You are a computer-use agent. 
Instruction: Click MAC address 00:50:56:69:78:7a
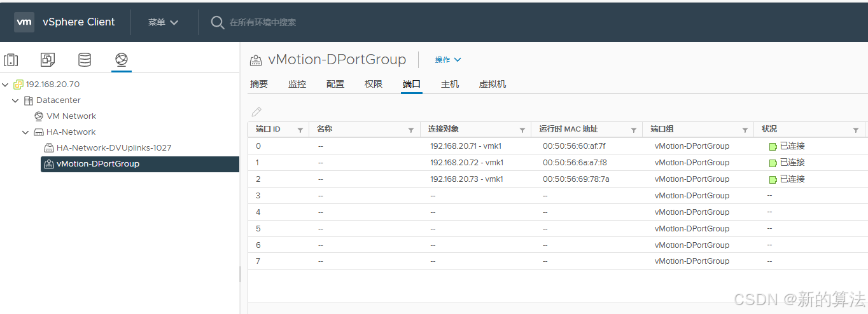tap(576, 179)
